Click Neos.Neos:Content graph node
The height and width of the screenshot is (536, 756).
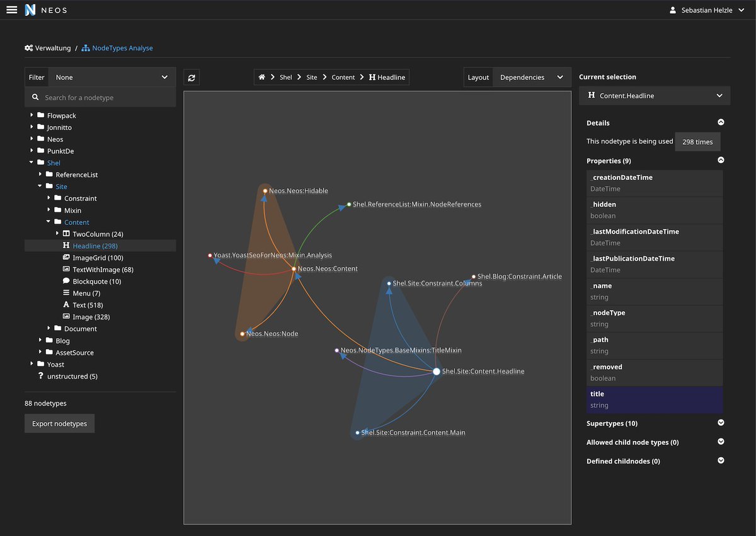(294, 269)
